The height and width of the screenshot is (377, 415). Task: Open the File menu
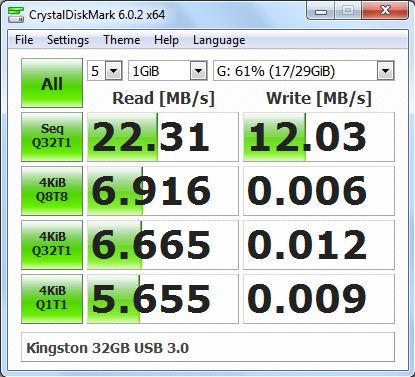click(x=24, y=40)
